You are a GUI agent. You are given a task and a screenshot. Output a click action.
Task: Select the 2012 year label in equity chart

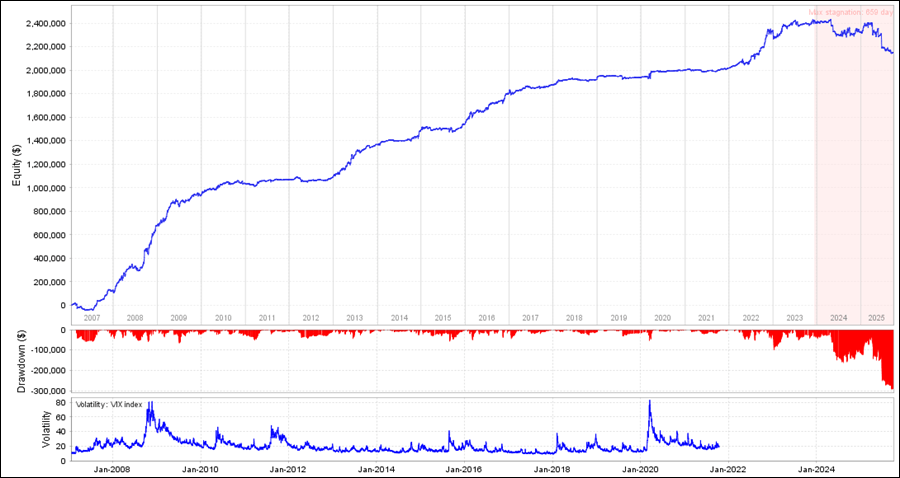311,317
